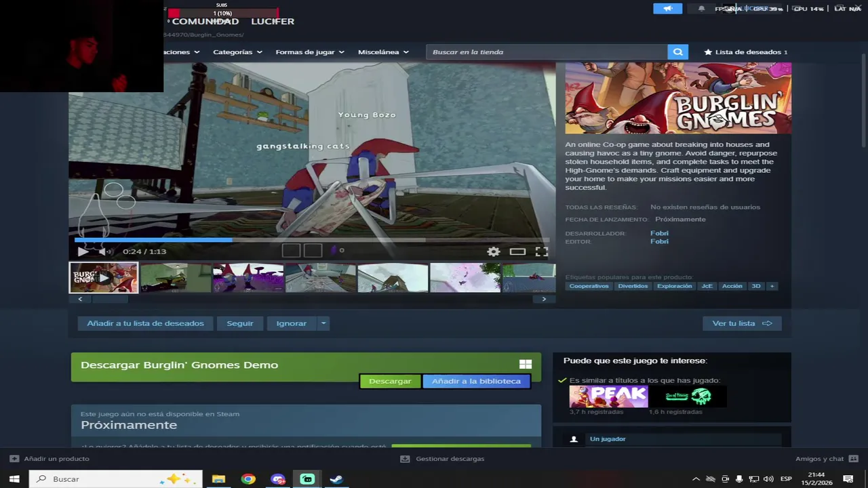The width and height of the screenshot is (868, 488).
Task: Click Gestionar descargas text
Action: [x=450, y=459]
